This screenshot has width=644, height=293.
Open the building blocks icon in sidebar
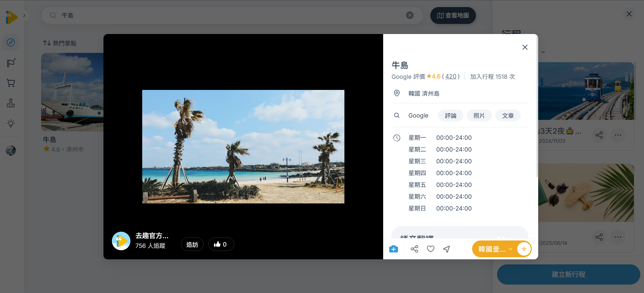tap(11, 103)
